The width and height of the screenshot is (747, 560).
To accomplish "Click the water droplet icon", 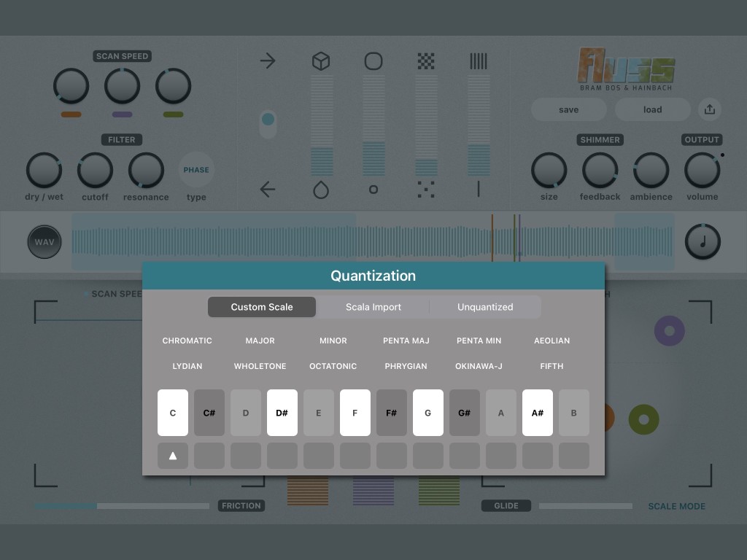I will click(321, 190).
